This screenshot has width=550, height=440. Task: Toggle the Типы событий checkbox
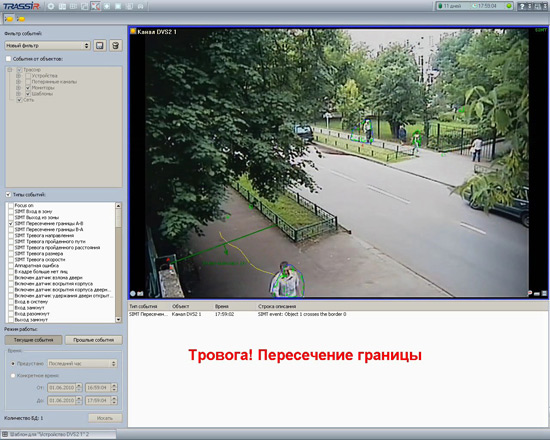(8, 194)
